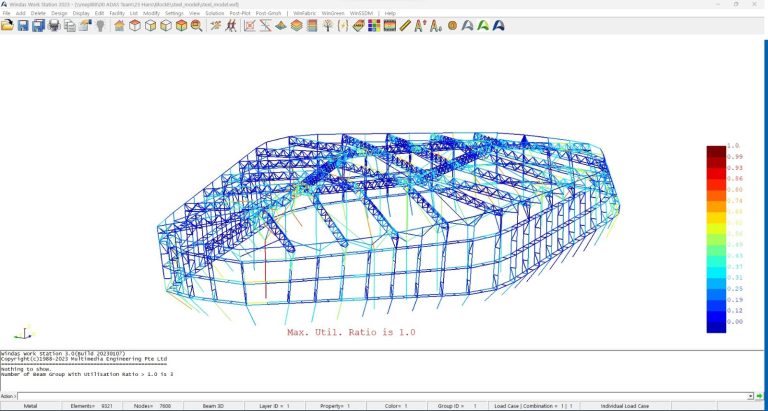Open the WinFabric module menu
This screenshot has width=768, height=411.
tap(305, 13)
